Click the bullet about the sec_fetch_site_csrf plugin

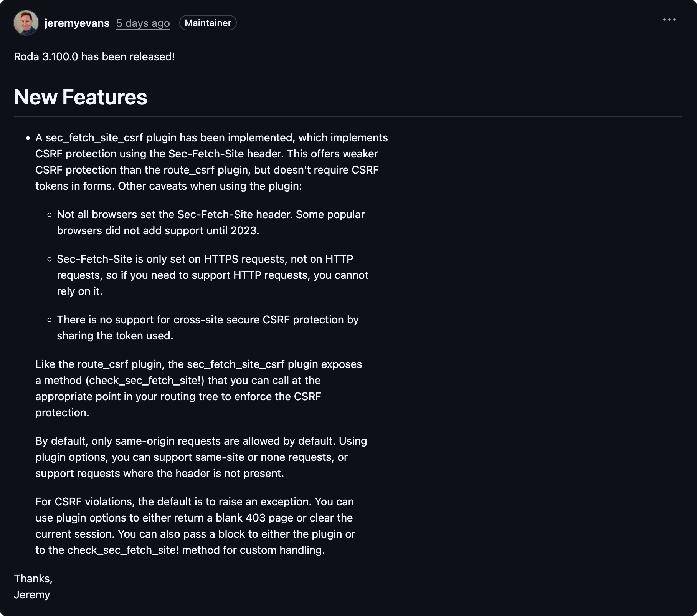(211, 162)
